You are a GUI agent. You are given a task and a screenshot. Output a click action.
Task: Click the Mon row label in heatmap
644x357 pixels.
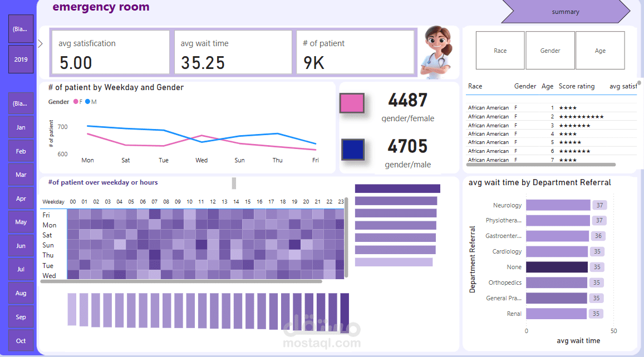point(50,225)
